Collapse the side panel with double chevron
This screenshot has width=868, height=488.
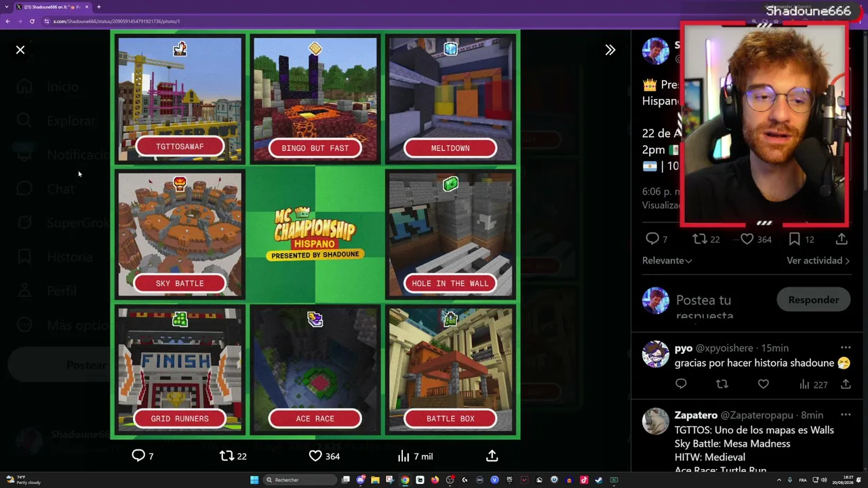tap(610, 49)
